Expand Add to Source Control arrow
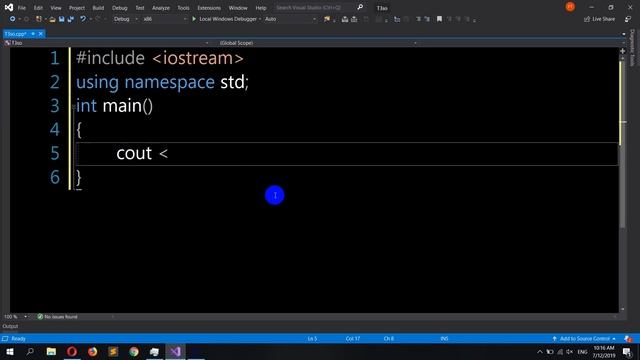Viewport: 640px width, 360px height. click(x=614, y=339)
